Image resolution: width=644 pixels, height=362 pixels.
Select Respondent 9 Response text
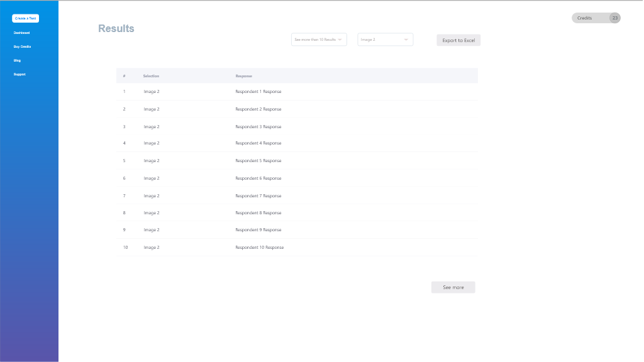tap(258, 230)
